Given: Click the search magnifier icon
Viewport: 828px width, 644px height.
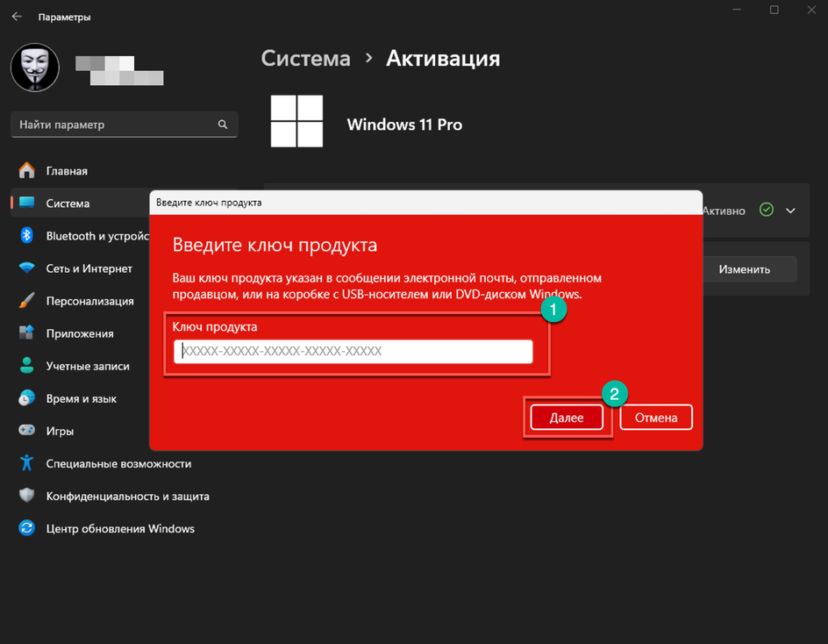Looking at the screenshot, I should (222, 125).
